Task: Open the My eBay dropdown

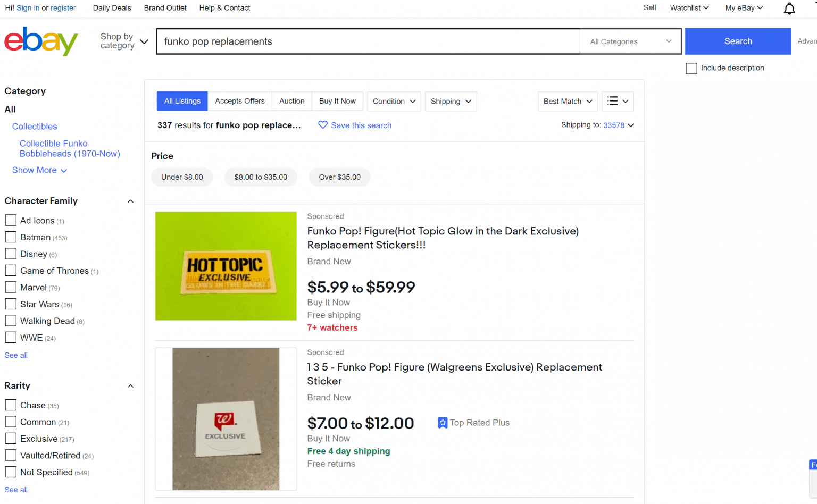Action: point(744,7)
